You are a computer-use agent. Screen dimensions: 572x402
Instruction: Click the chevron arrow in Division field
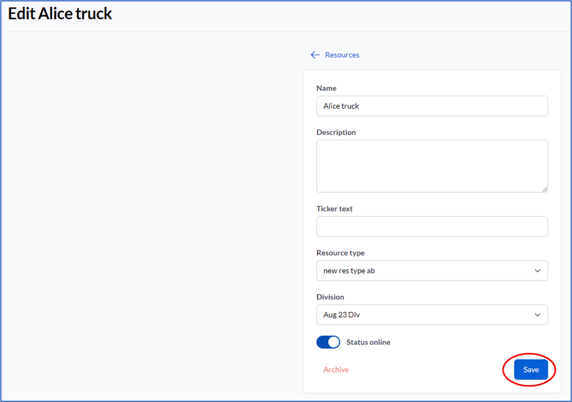[537, 315]
